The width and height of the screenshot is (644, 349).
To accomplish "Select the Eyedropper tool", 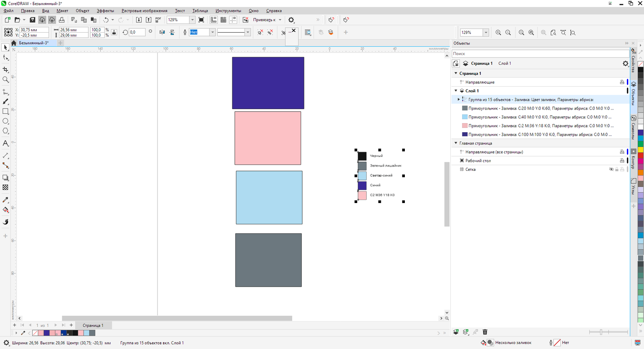I will point(6,200).
